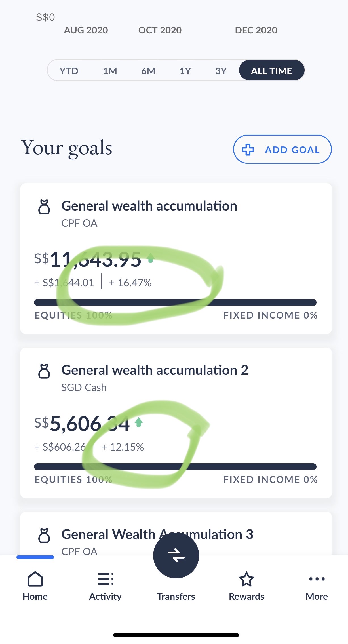The height and width of the screenshot is (644, 348).
Task: Switch to the 3Y period
Action: [x=221, y=71]
